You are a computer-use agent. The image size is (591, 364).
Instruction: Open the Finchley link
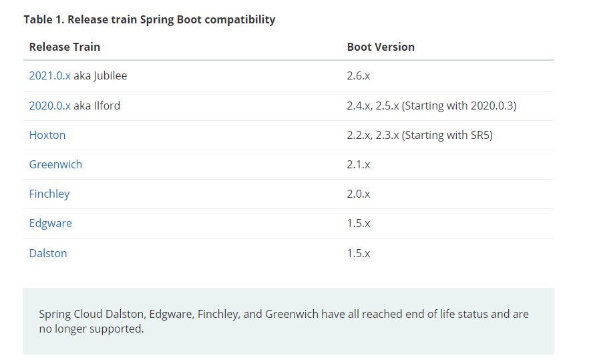point(49,194)
